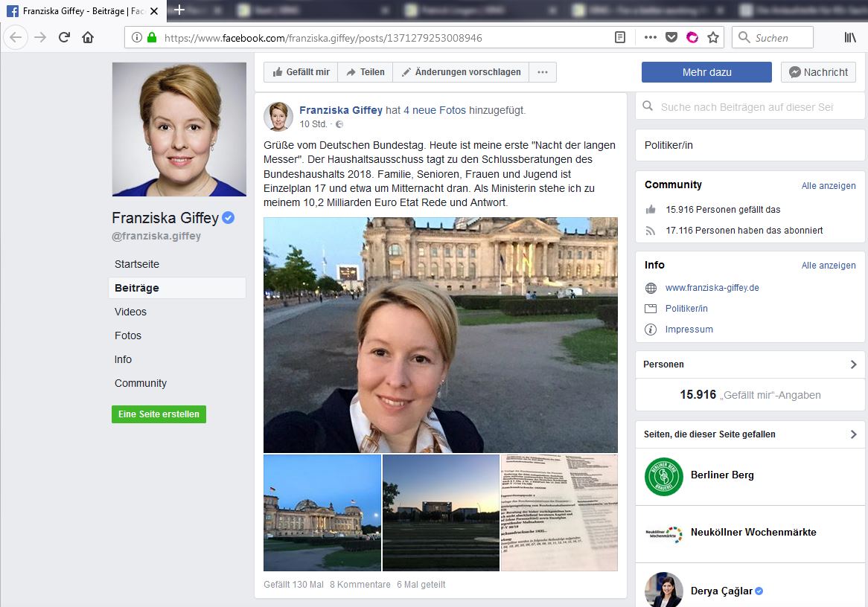Bookmark this page with the star icon

713,38
